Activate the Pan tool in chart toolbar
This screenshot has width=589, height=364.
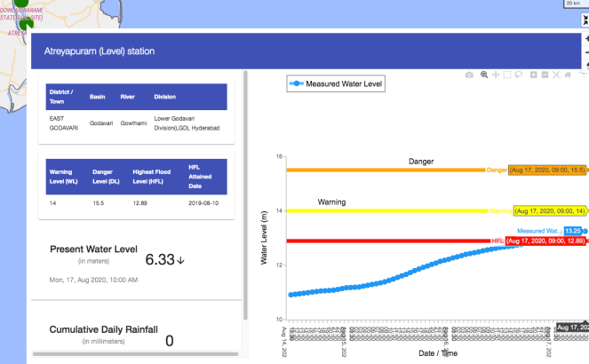(x=495, y=75)
